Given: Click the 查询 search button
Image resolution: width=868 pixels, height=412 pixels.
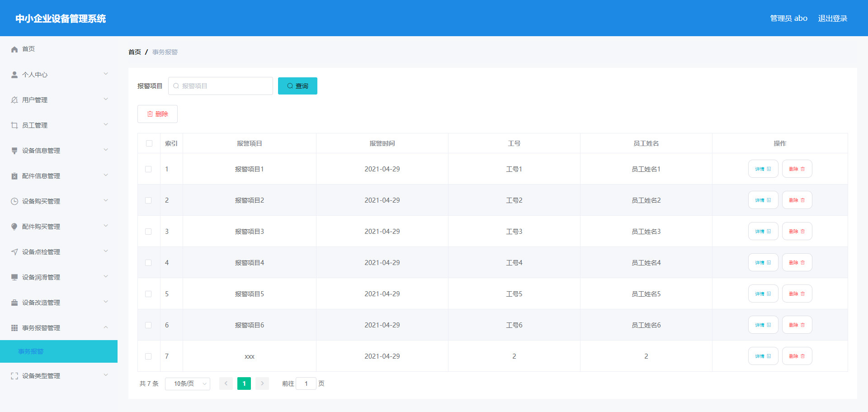Looking at the screenshot, I should [297, 86].
